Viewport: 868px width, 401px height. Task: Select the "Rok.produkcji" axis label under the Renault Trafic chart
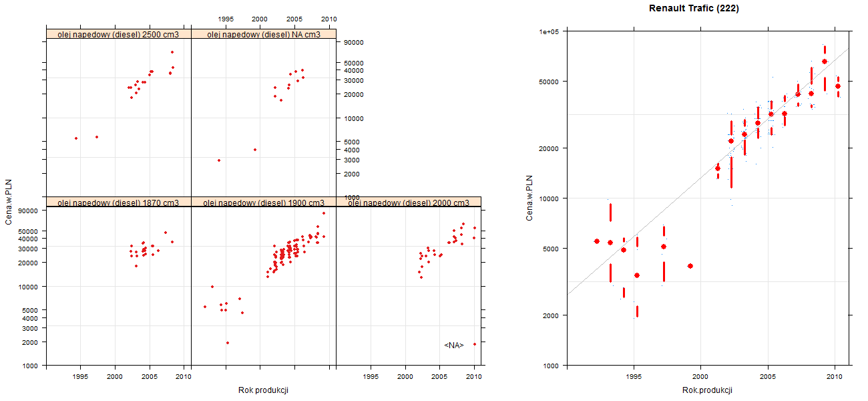click(x=708, y=390)
